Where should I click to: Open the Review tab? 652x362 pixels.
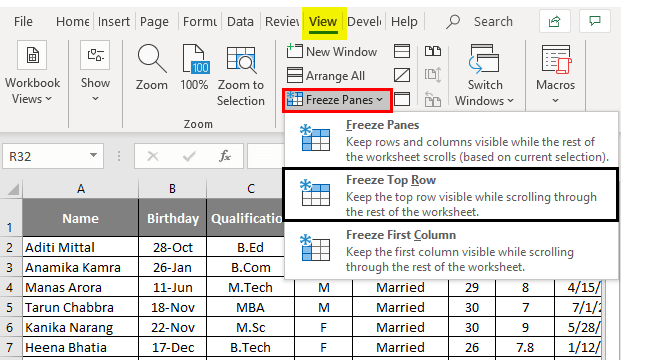pos(282,22)
